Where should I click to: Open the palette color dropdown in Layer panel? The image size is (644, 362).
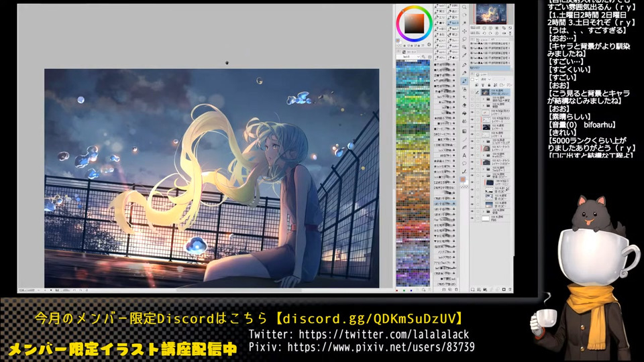[474, 80]
